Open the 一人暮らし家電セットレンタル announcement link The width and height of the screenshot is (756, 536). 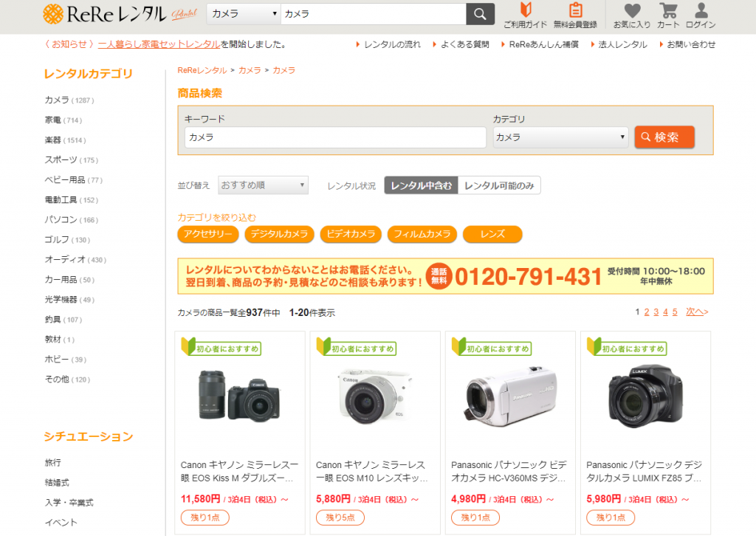coord(159,44)
